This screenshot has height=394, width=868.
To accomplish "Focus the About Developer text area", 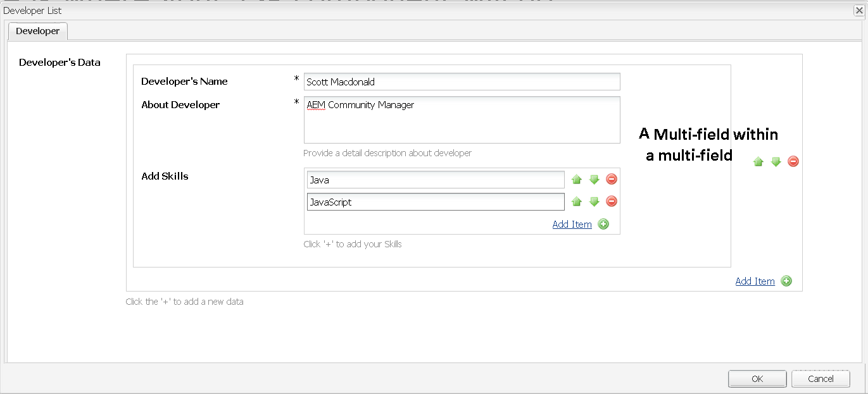I will [462, 120].
